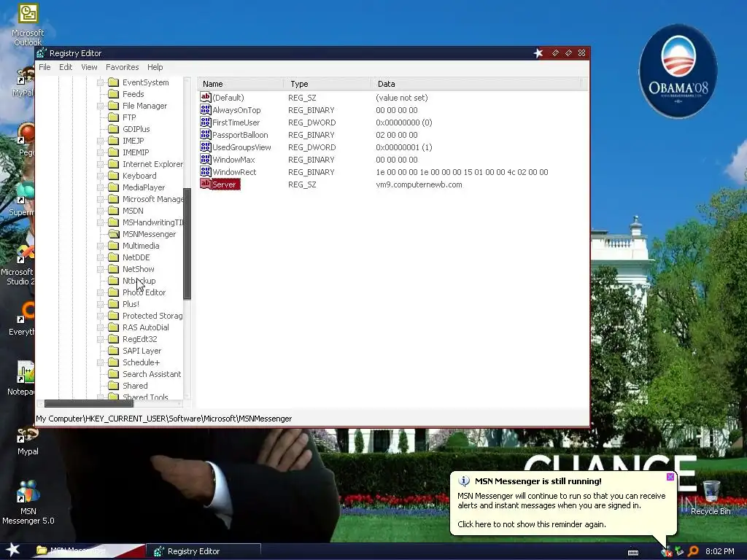Click the MSN Messenger tray icon
Screen dimensions: 747x560
click(x=666, y=552)
